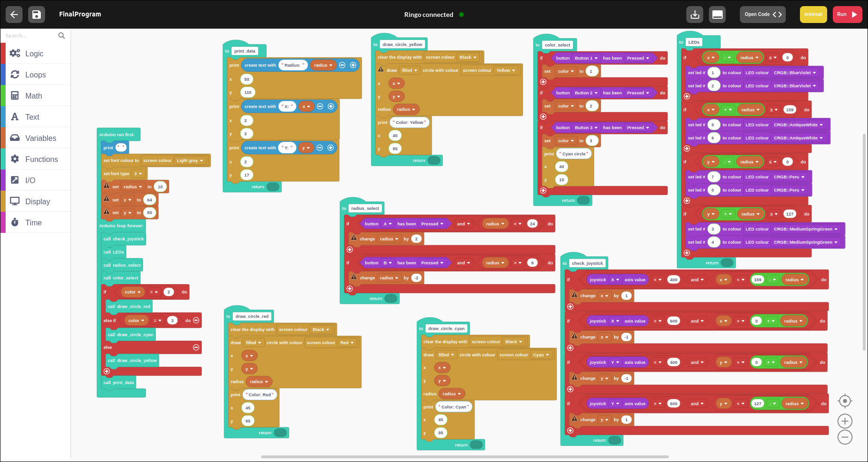This screenshot has height=462, width=868.
Task: Click the Functions gear icon
Action: click(15, 159)
